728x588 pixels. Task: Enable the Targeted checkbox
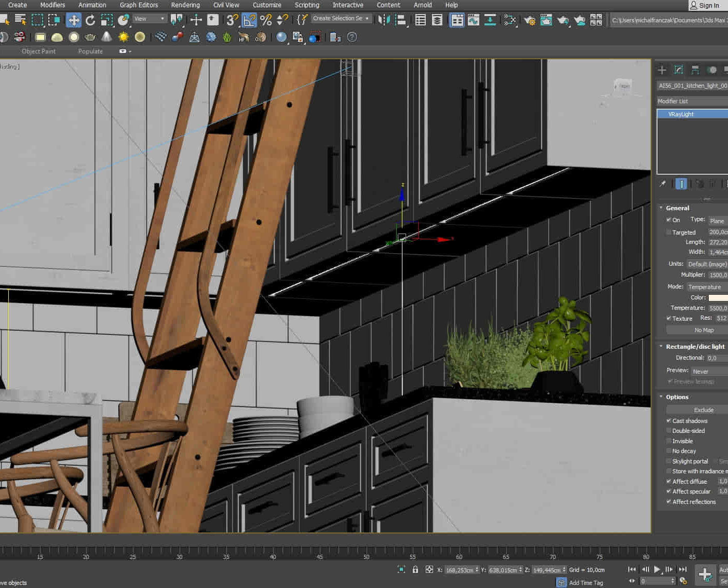click(x=669, y=232)
